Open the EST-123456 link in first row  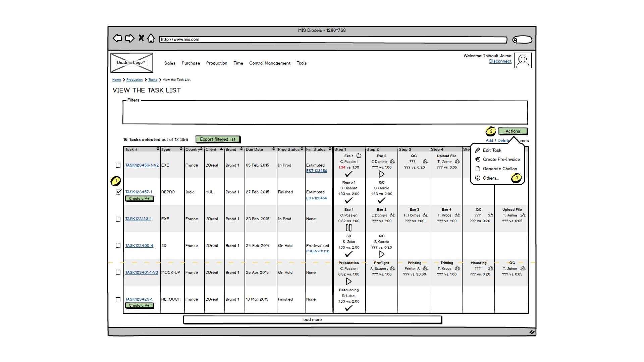click(x=316, y=171)
